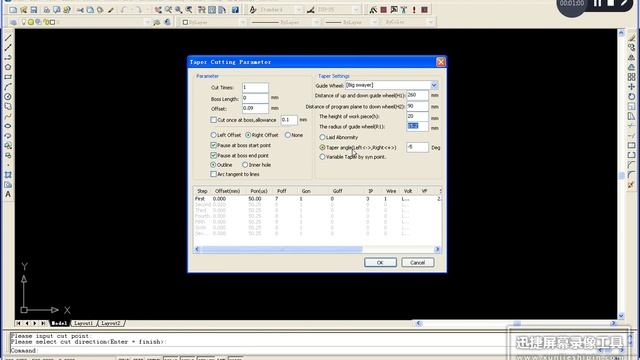Click the 'Step' column header

[x=202, y=191]
